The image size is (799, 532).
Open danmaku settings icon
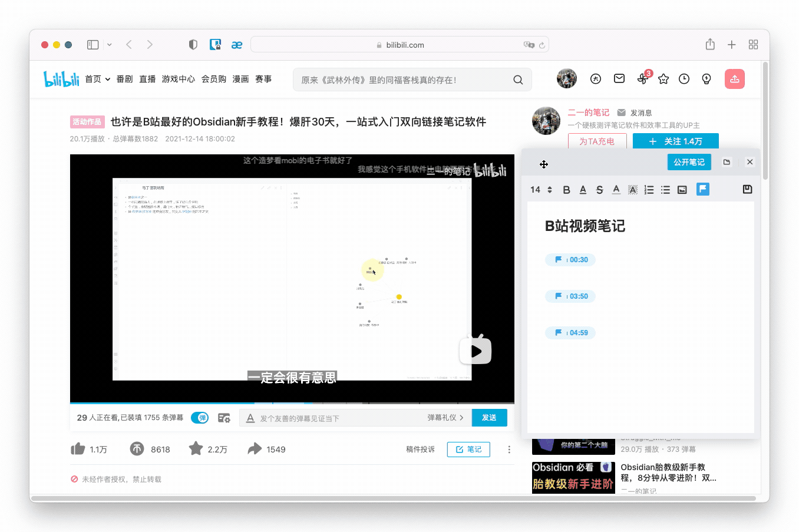pos(224,418)
